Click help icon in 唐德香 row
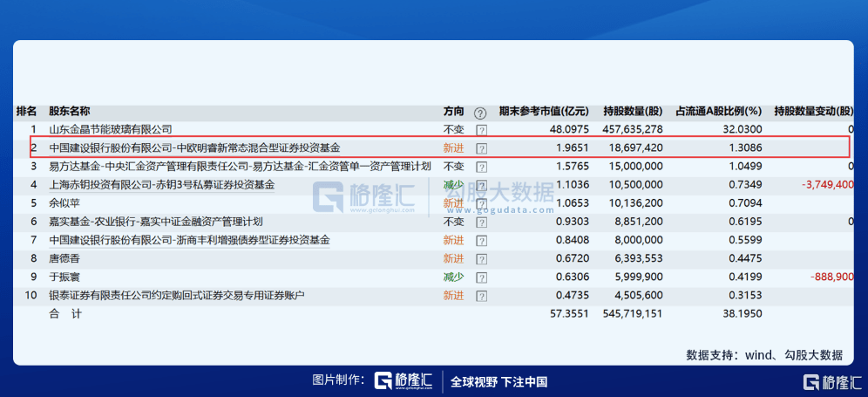The width and height of the screenshot is (868, 397). [482, 259]
